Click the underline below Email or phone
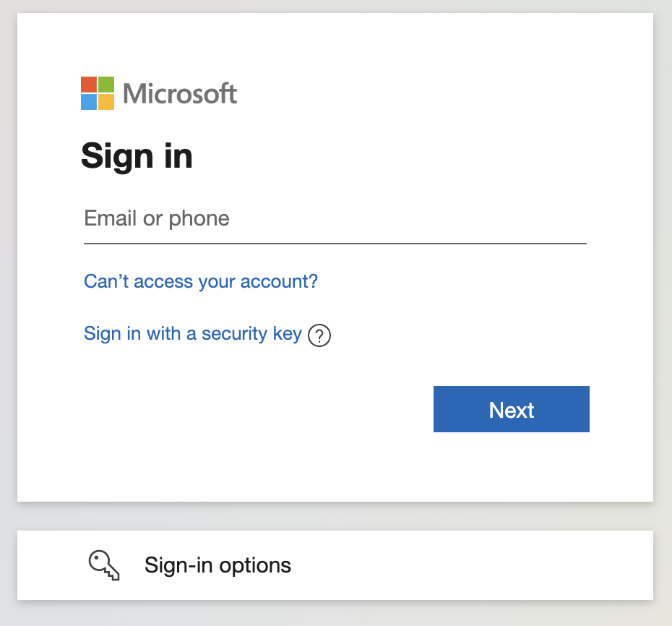 pyautogui.click(x=335, y=244)
